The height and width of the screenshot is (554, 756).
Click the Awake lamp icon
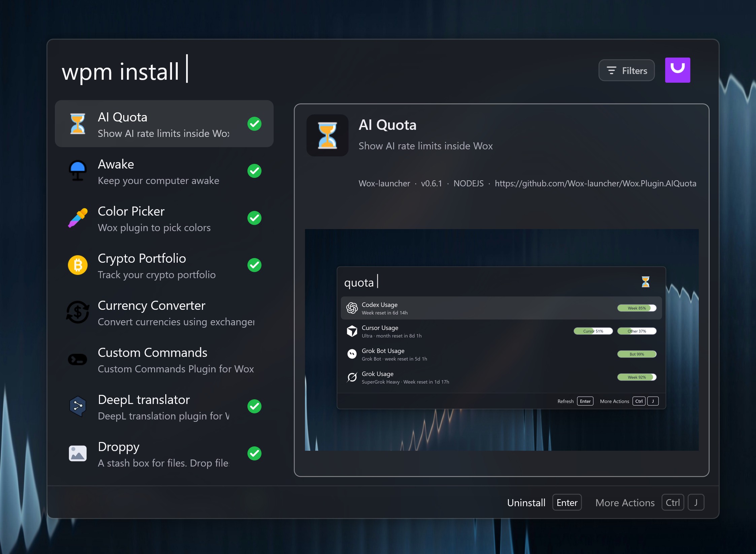click(78, 171)
